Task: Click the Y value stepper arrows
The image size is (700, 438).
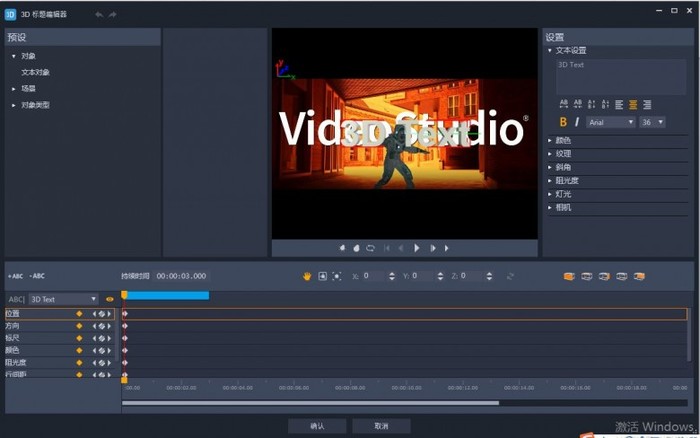Action: point(440,276)
